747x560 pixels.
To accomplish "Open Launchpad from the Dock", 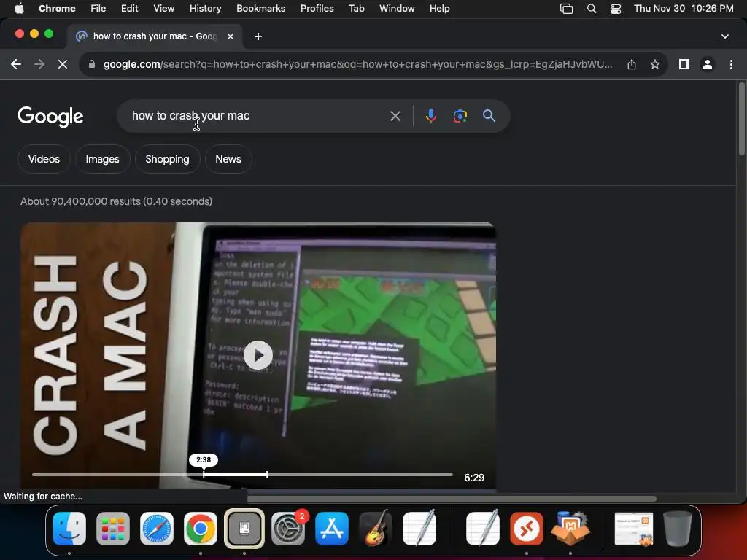I will (x=113, y=529).
